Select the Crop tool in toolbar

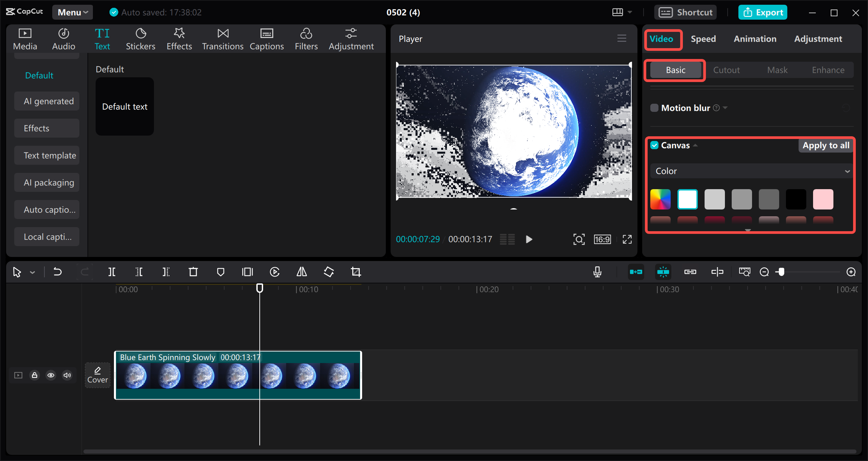pos(356,272)
